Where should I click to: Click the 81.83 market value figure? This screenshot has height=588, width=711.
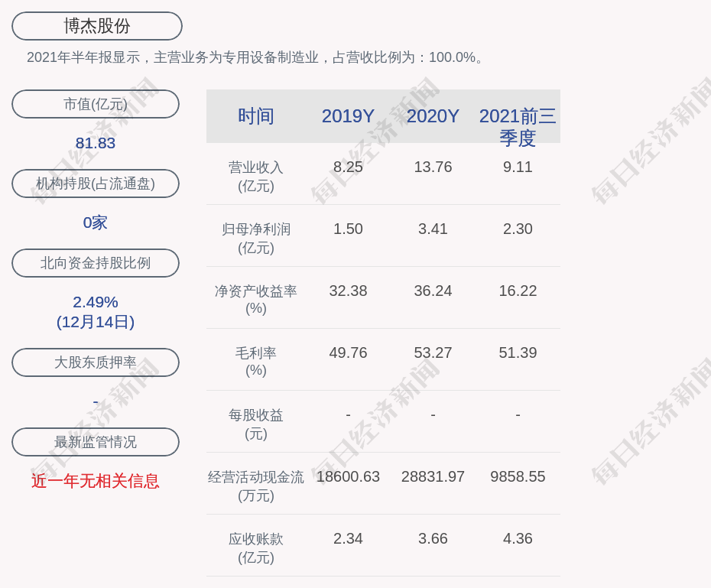(x=96, y=143)
